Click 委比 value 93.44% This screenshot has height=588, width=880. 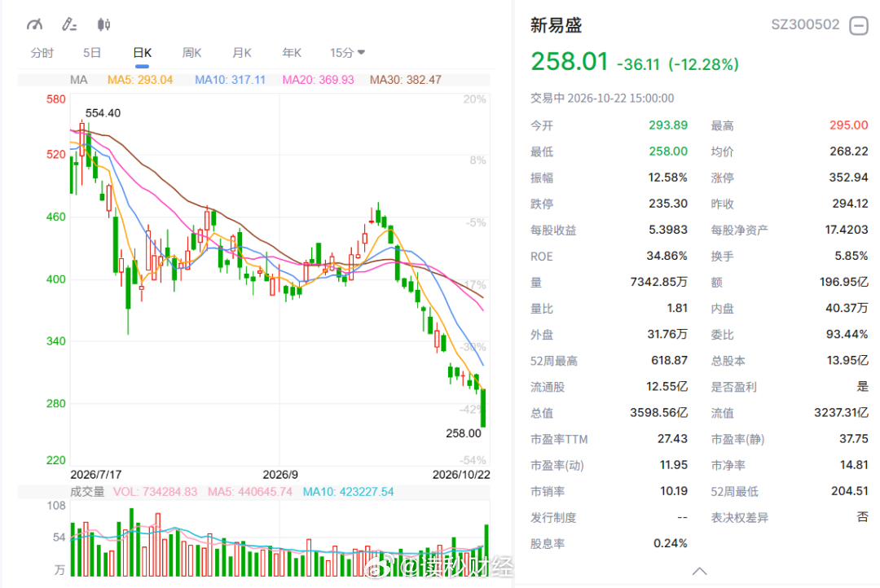click(x=847, y=335)
